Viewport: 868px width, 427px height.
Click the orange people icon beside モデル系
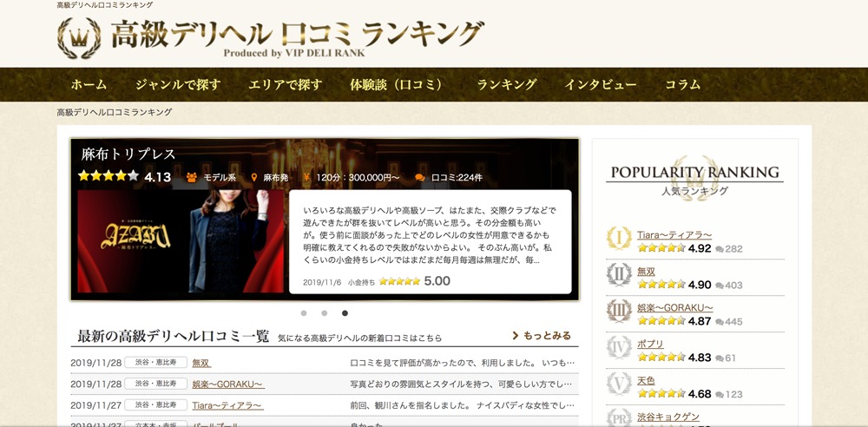pos(192,177)
